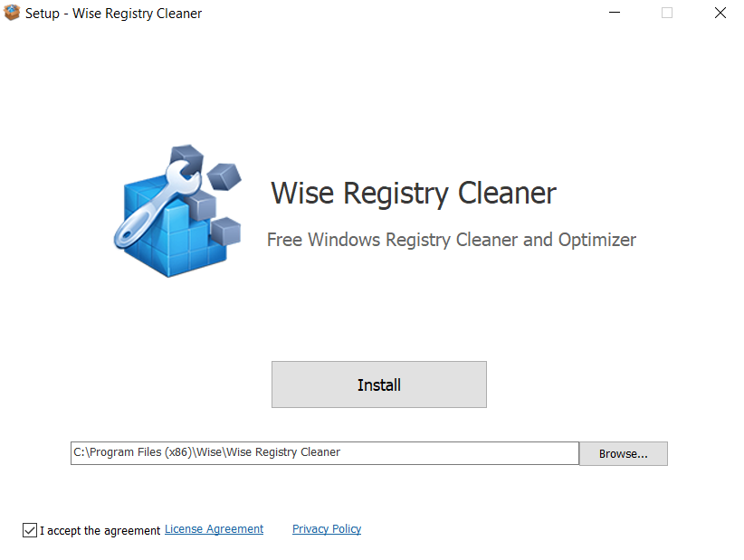The image size is (744, 560).
Task: Open the Browse folder dialog
Action: tap(623, 453)
